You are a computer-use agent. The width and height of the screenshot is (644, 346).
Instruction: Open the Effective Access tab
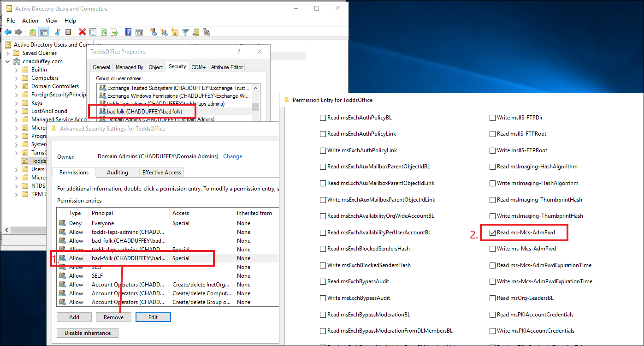click(162, 173)
